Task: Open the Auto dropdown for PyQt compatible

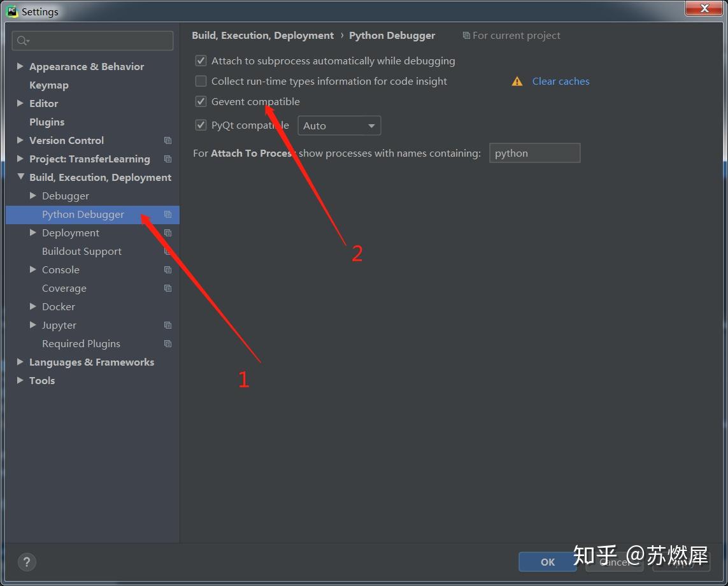Action: pyautogui.click(x=339, y=125)
